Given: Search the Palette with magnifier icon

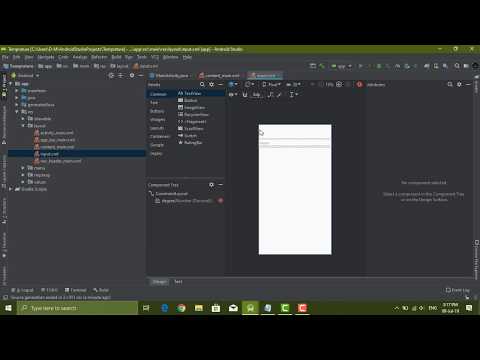Looking at the screenshot, I should (202, 85).
